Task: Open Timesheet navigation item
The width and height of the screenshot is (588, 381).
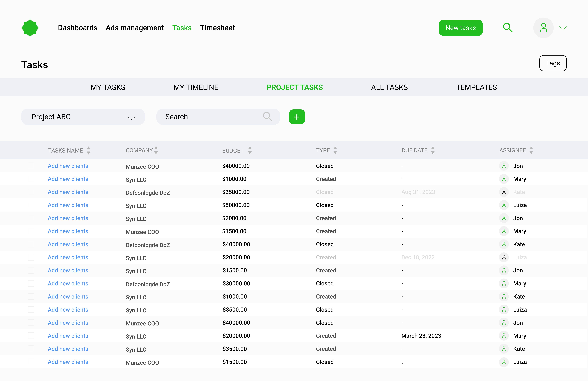Action: tap(217, 28)
